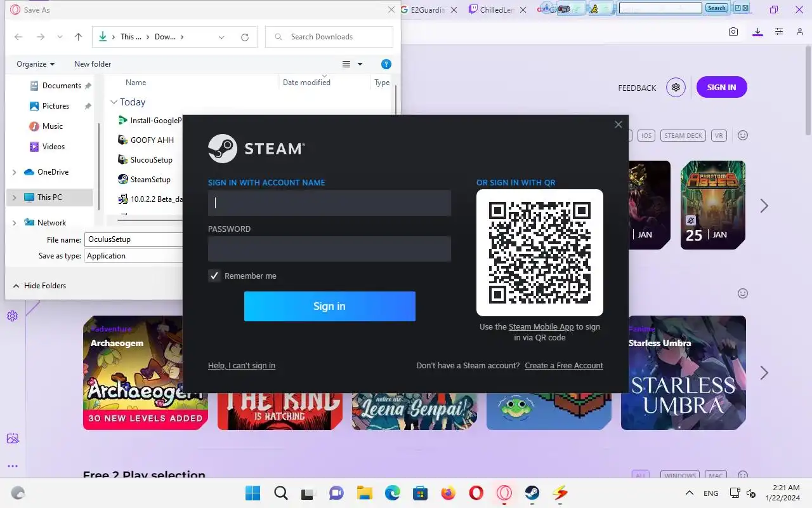Open the Chat app on the taskbar
The height and width of the screenshot is (508, 812).
click(336, 493)
